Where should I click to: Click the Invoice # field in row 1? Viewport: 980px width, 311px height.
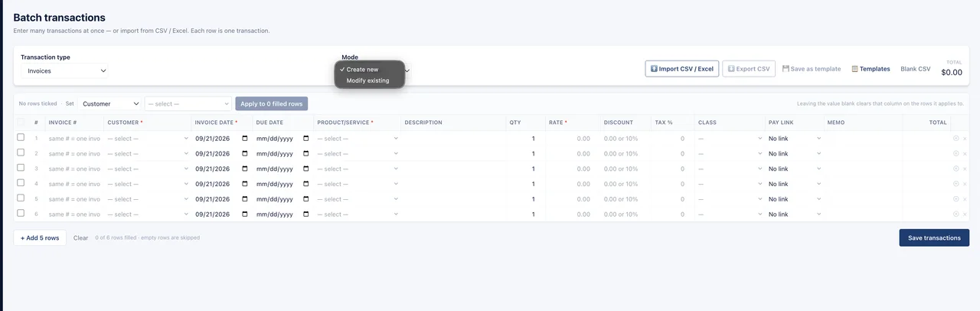click(74, 139)
